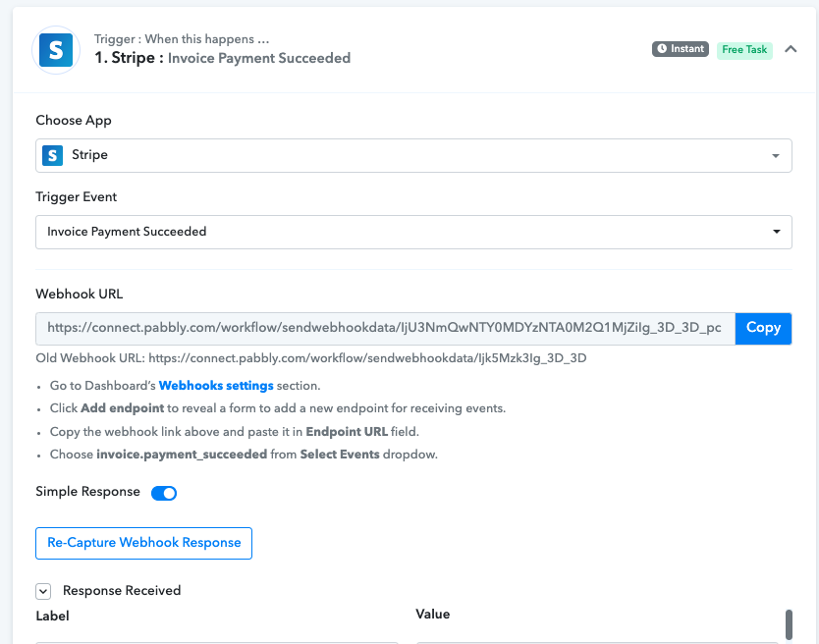Click the Stripe app name in selector

coord(89,154)
